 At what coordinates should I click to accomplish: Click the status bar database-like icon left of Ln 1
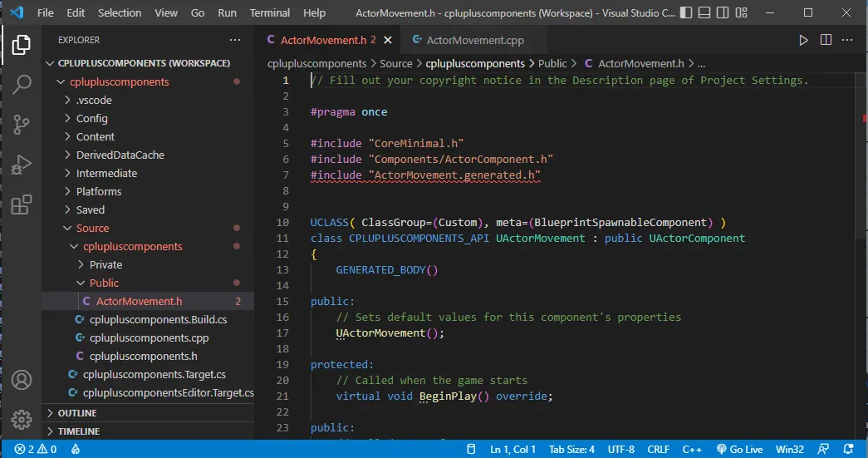(x=471, y=449)
